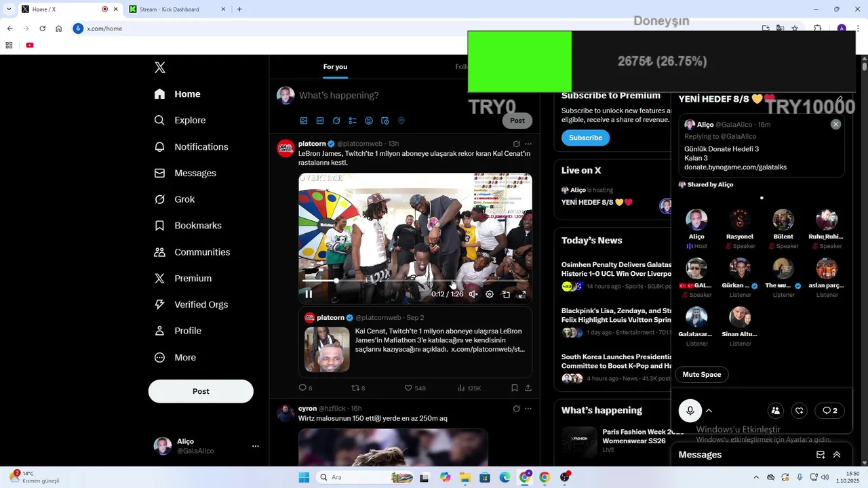Viewport: 868px width, 488px height.
Task: Open the video settings gear
Action: coord(490,294)
